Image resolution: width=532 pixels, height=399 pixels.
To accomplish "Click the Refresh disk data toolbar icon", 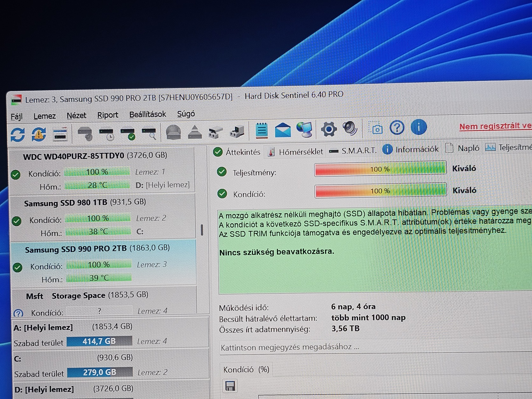I will (17, 135).
